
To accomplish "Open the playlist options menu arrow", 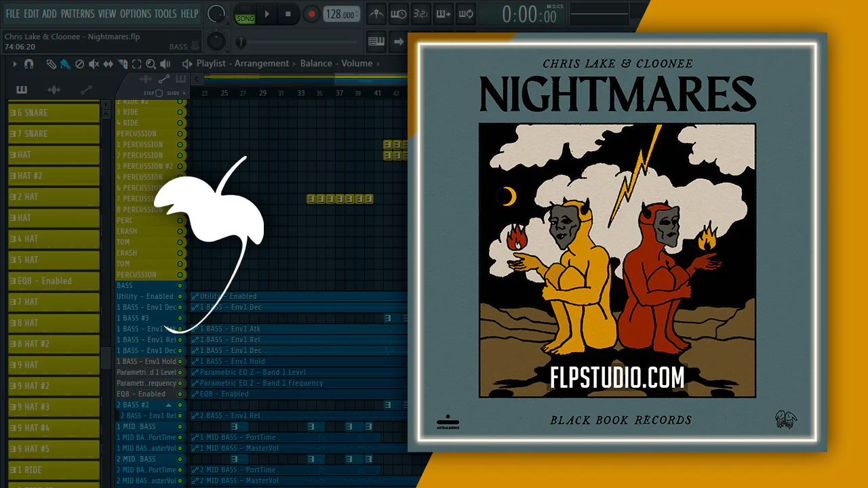I will 15,64.
